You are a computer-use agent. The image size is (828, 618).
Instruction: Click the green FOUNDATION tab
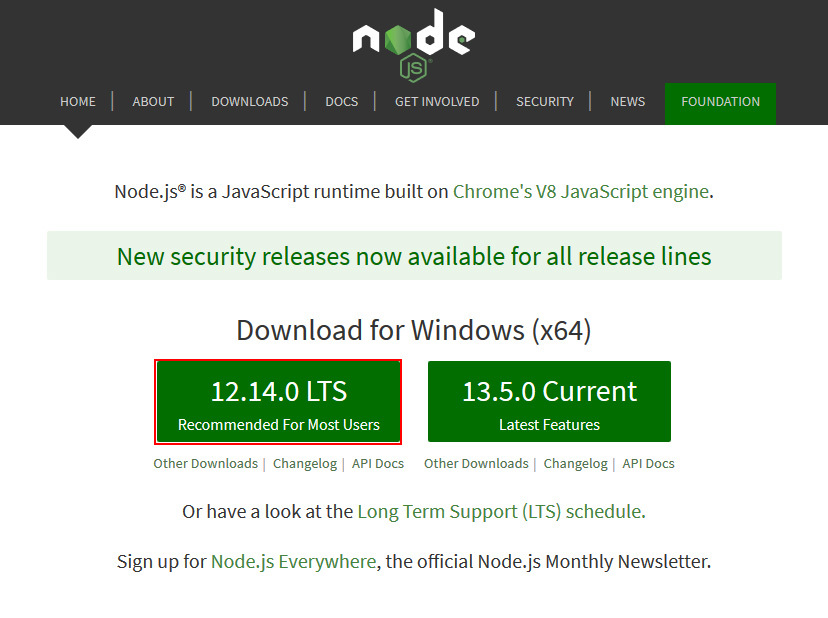click(720, 102)
